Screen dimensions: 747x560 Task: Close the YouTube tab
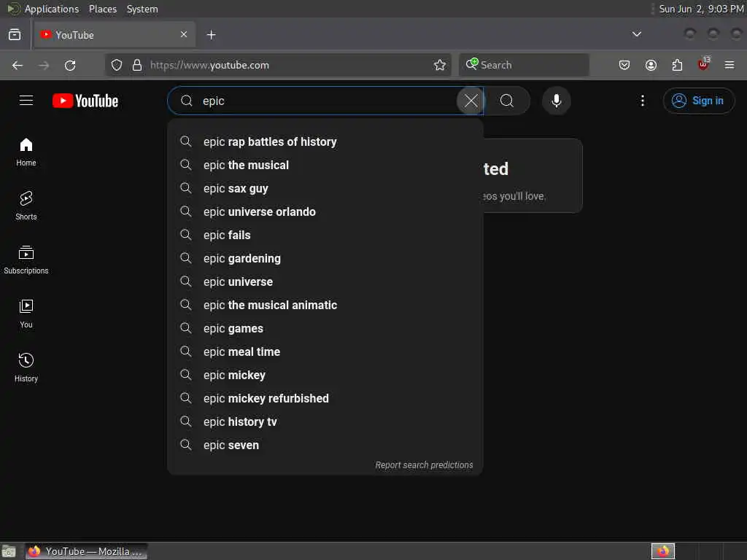tap(184, 34)
